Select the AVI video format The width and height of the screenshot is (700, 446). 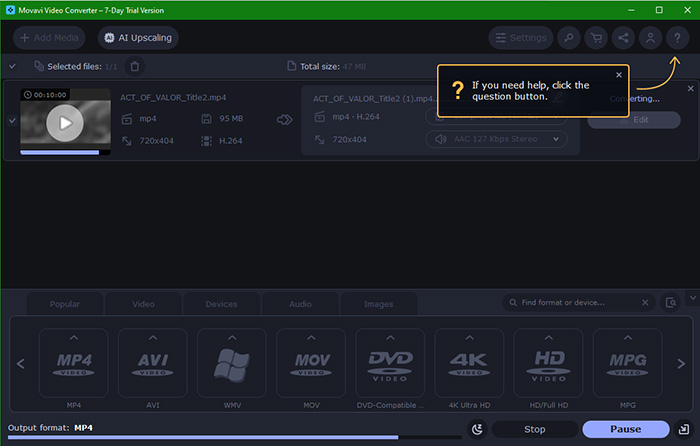(x=153, y=363)
